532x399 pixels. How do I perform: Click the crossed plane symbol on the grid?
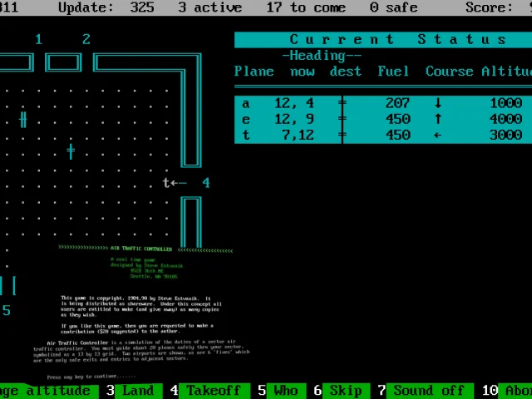(71, 151)
